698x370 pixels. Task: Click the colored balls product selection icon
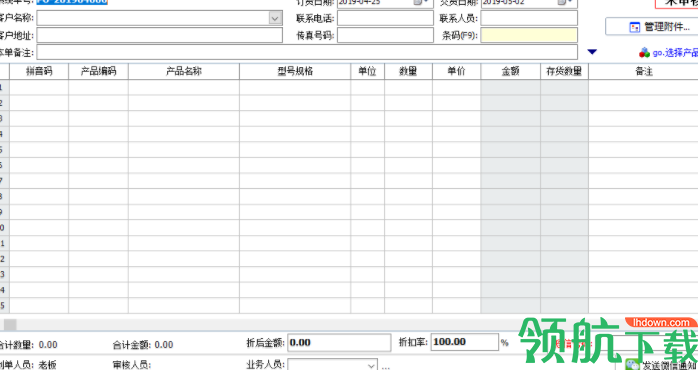click(x=644, y=53)
